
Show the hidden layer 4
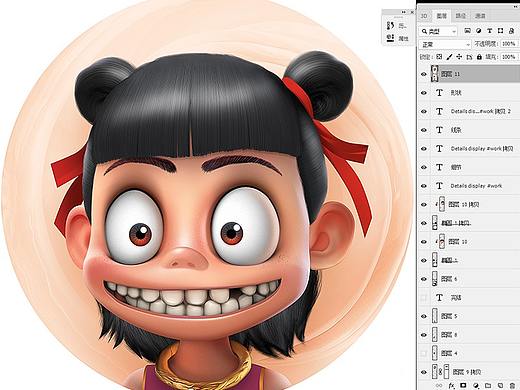424,353
